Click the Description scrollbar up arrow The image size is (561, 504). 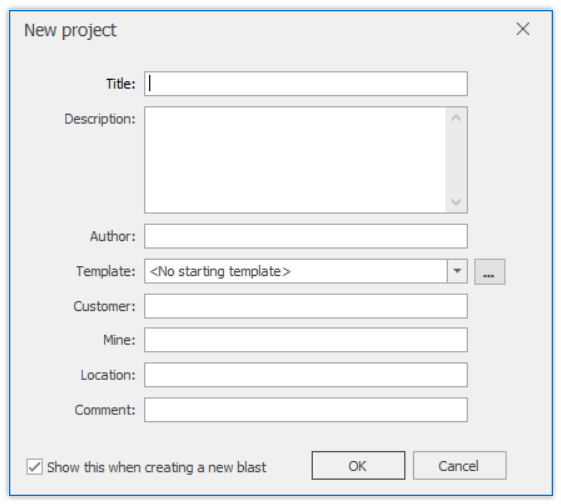456,118
